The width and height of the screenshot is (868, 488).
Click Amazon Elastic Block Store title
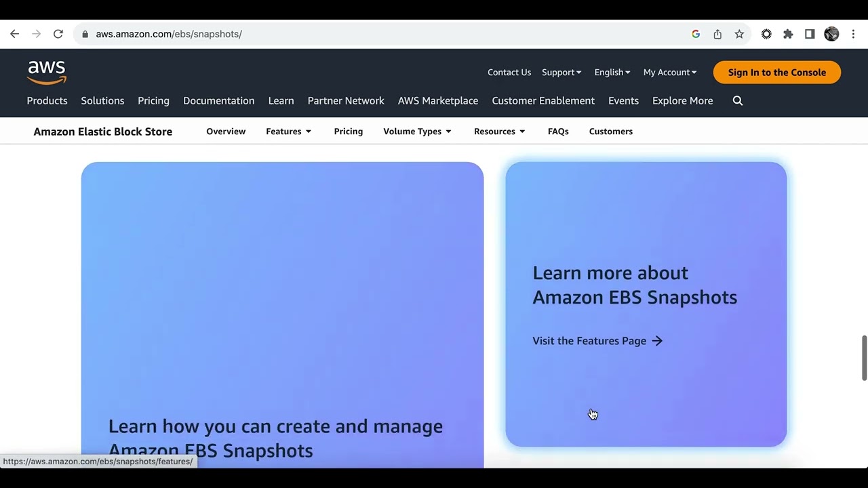pos(103,131)
